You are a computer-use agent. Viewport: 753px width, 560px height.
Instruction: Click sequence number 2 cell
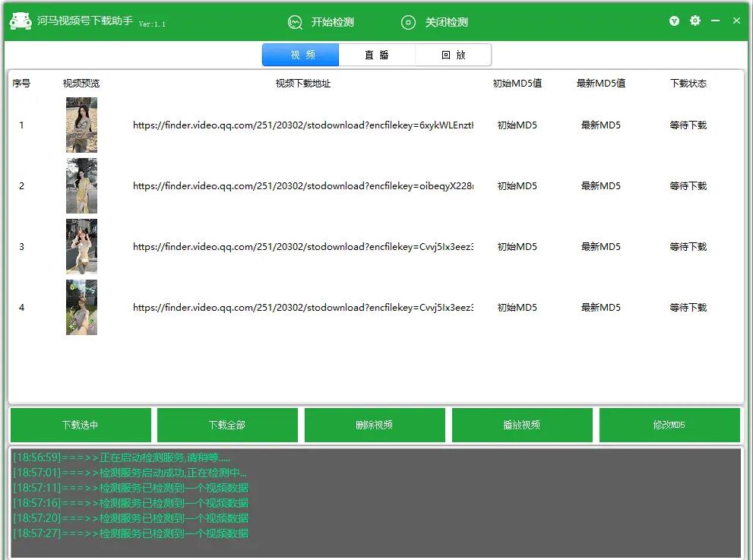tap(21, 186)
